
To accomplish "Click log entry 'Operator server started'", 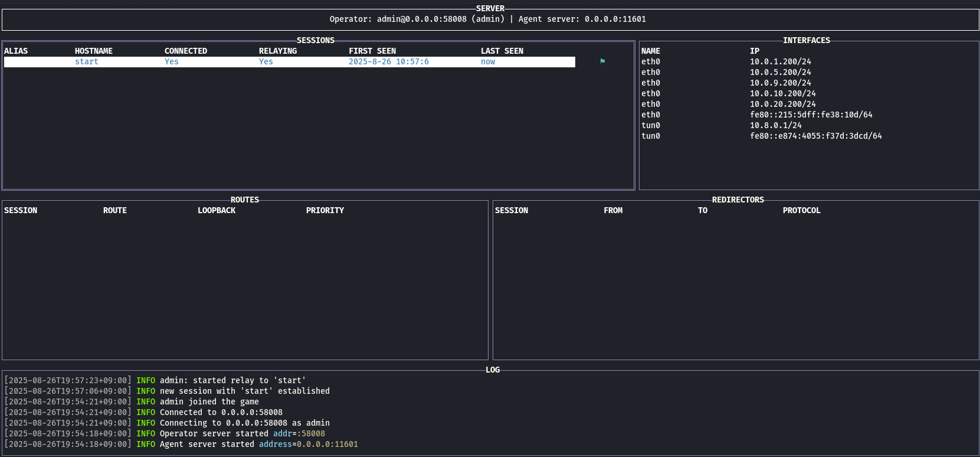I will pos(165,434).
